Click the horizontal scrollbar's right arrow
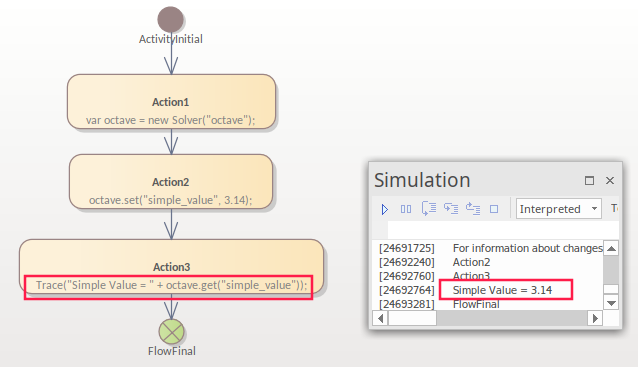The height and width of the screenshot is (367, 638). [595, 318]
